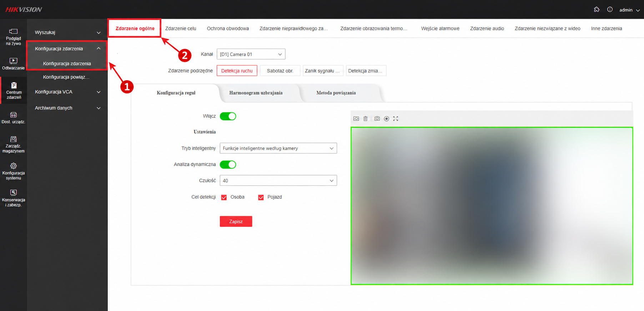The height and width of the screenshot is (311, 644).
Task: Open the Inne zdarzenia tab
Action: click(606, 29)
